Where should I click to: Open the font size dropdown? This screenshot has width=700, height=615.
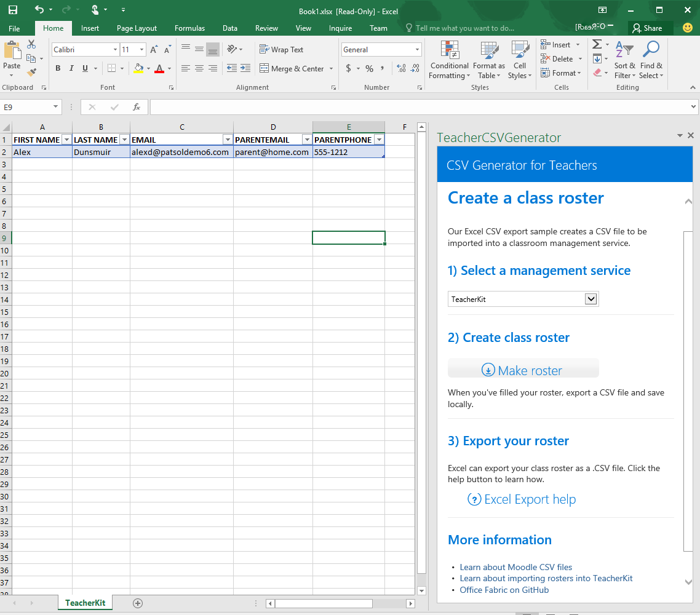click(x=141, y=50)
